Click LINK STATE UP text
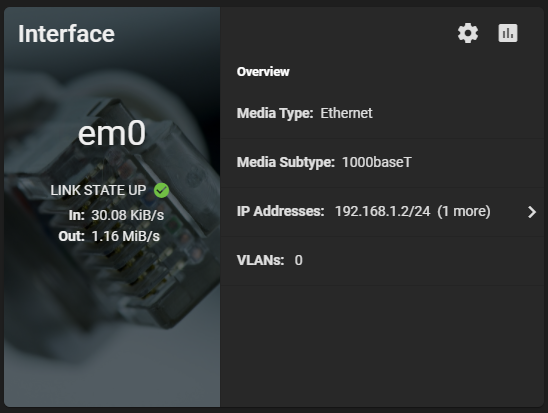 98,190
